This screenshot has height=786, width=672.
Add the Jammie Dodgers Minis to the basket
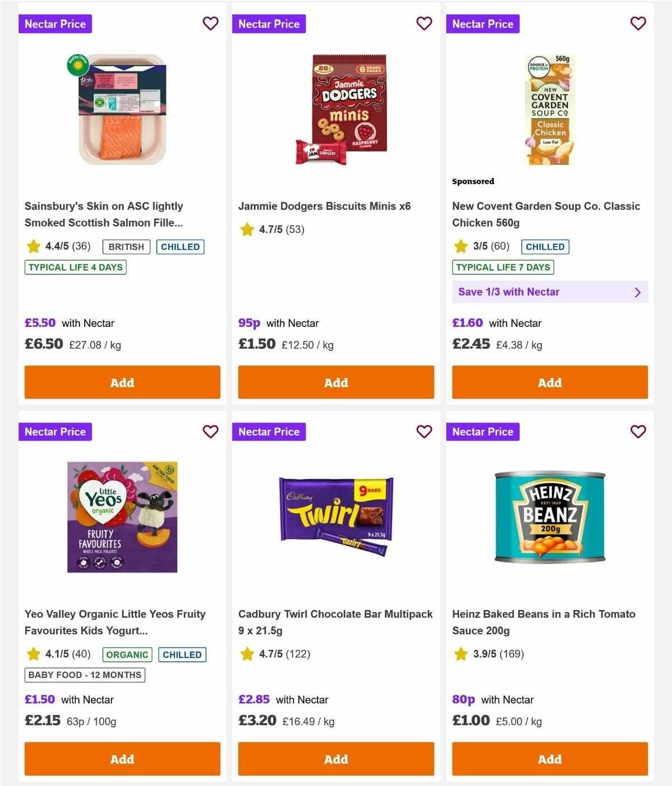pyautogui.click(x=335, y=382)
